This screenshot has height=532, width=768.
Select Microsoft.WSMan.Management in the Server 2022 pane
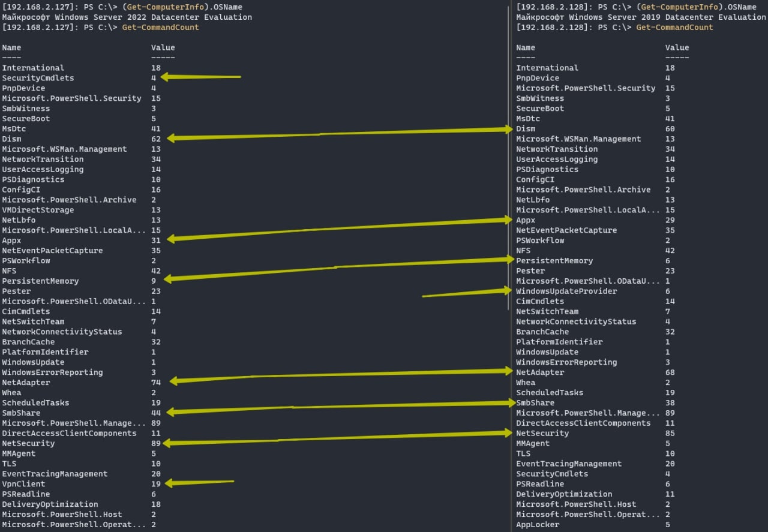click(65, 149)
